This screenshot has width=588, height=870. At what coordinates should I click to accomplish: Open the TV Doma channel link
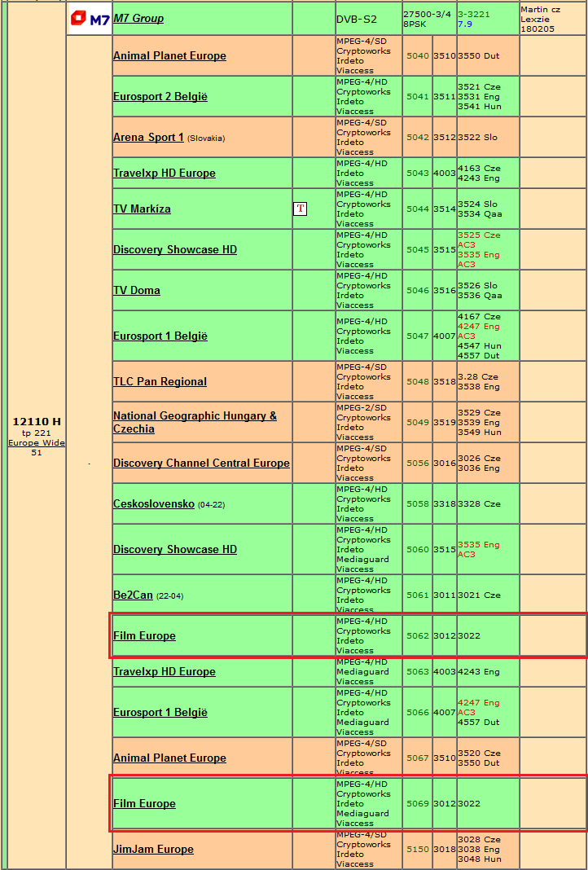[137, 290]
